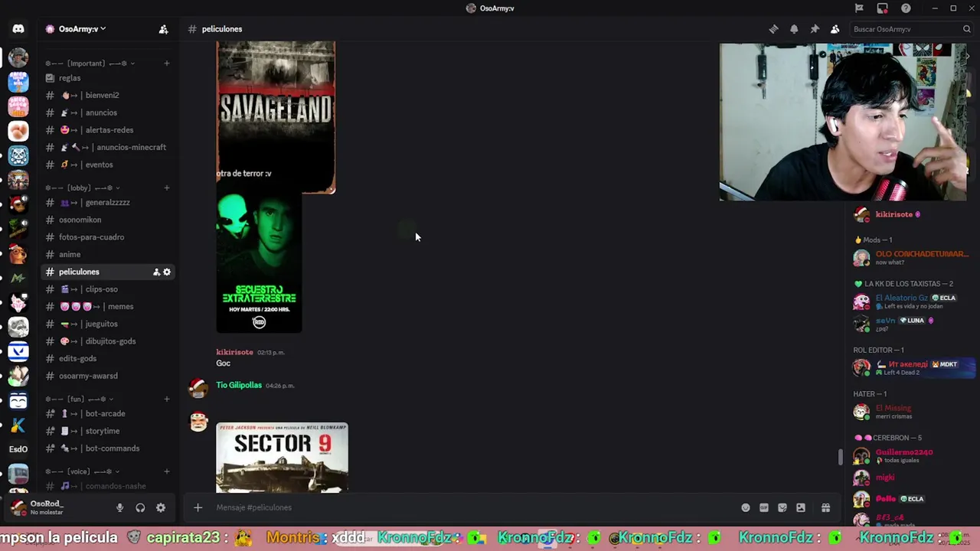Image resolution: width=980 pixels, height=551 pixels.
Task: Click the kikirisote username in chat
Action: coord(234,352)
